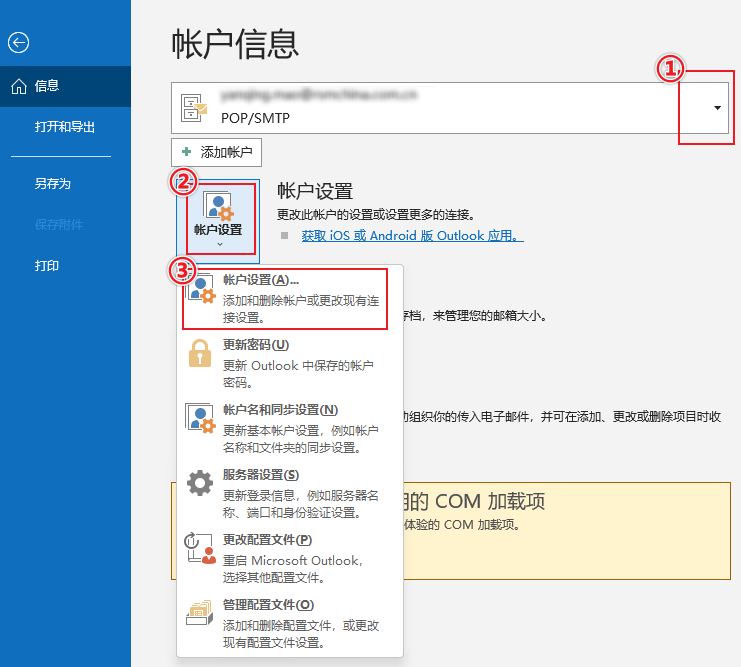Open 打开和导出 in the sidebar
741x667 pixels.
(65, 128)
